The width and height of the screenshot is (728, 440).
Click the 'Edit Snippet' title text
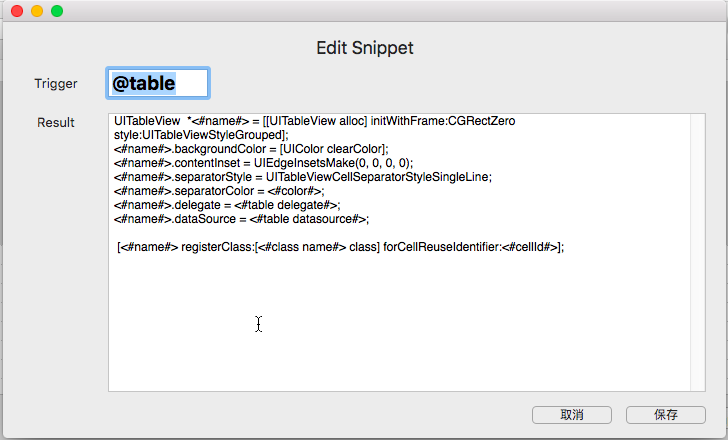[x=364, y=48]
